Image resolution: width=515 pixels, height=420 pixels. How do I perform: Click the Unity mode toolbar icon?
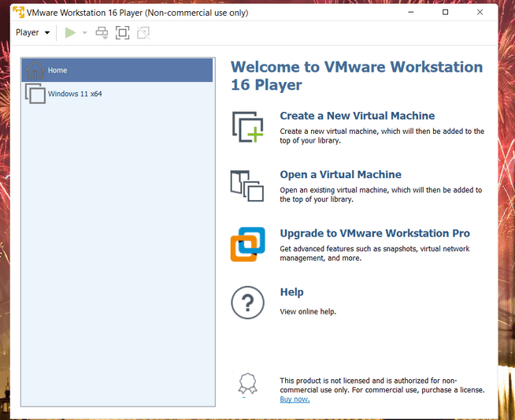143,32
